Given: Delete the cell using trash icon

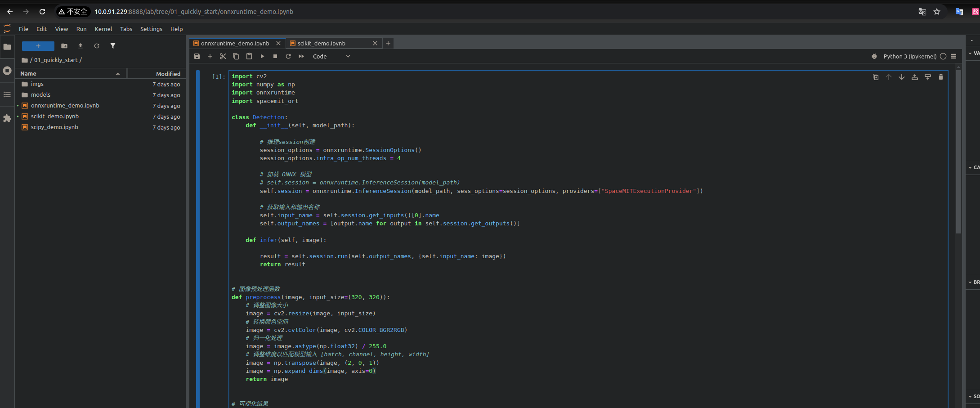Looking at the screenshot, I should (x=940, y=77).
